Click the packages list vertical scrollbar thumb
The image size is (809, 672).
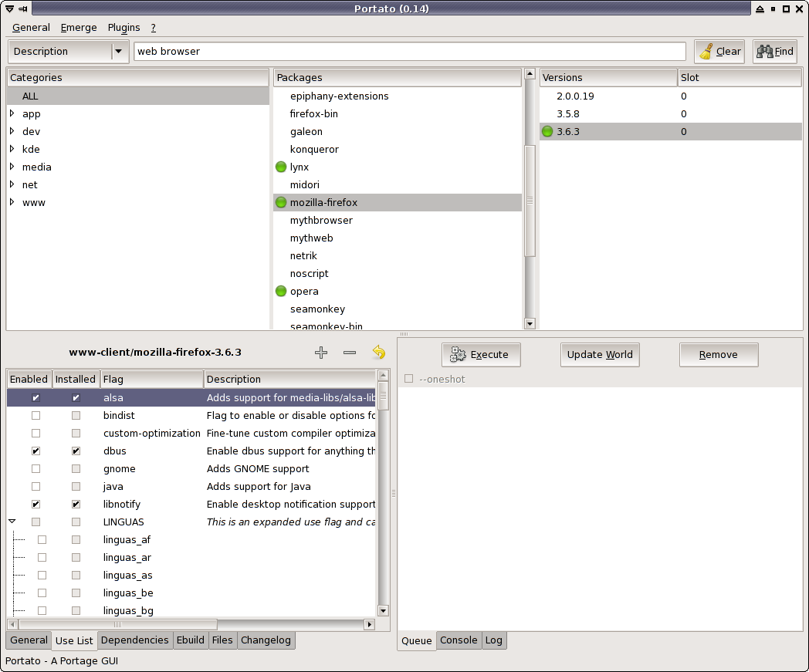[530, 201]
